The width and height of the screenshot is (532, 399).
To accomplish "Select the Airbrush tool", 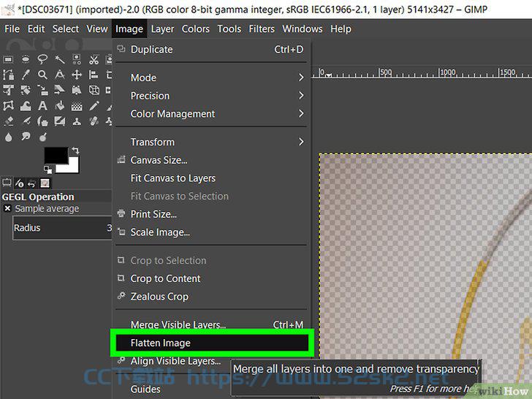I will (26, 121).
